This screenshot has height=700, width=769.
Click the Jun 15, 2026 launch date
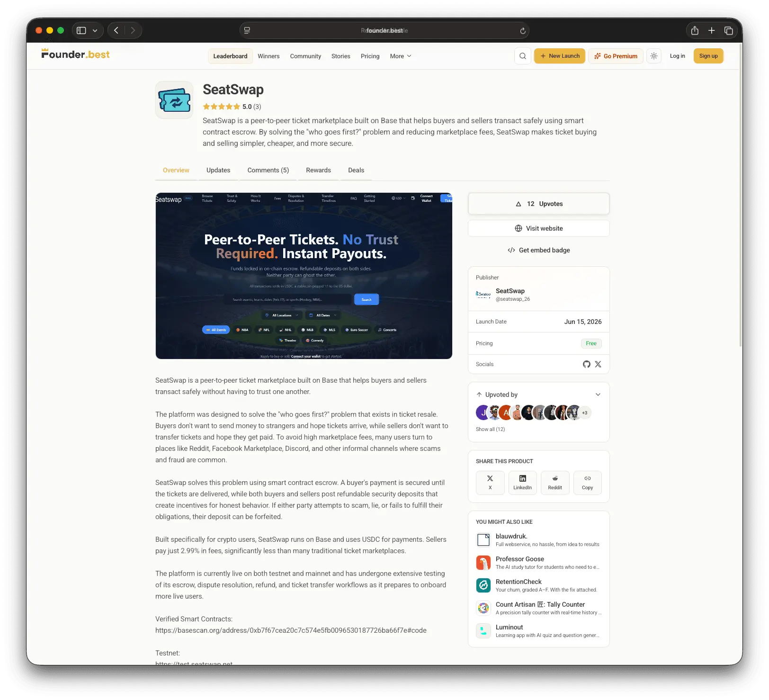click(583, 322)
